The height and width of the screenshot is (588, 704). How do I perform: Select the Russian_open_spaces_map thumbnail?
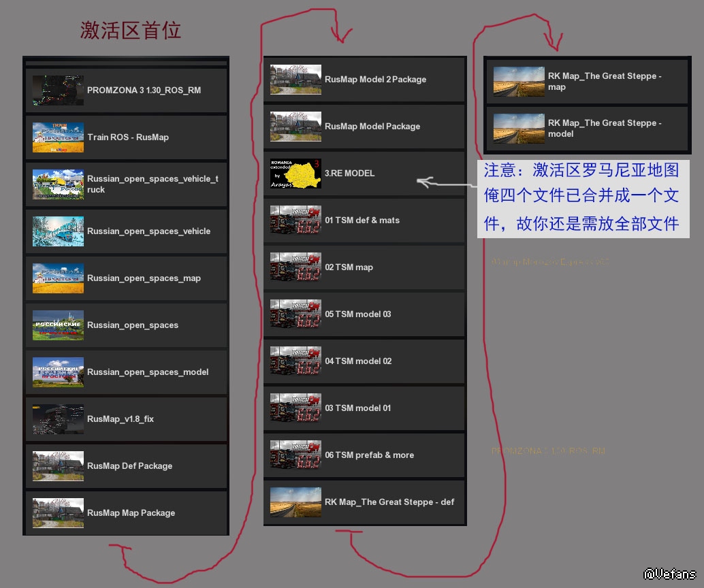click(x=58, y=278)
